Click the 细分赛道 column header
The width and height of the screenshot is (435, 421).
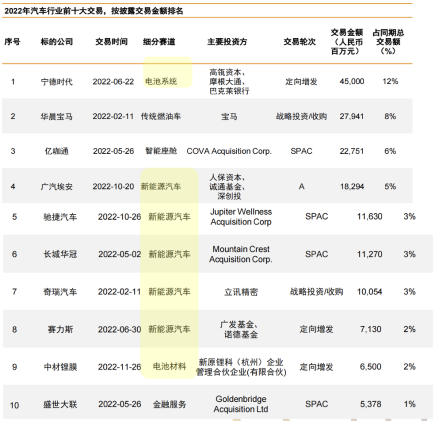159,42
